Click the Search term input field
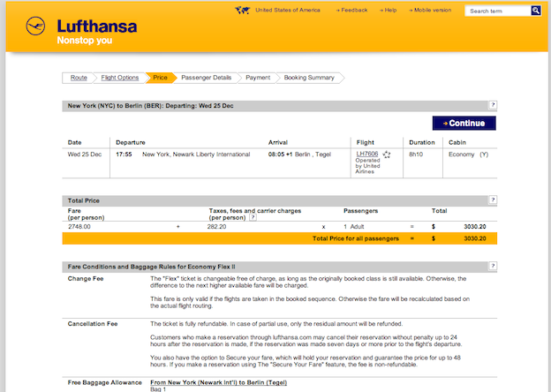The width and height of the screenshot is (551, 392). click(x=498, y=11)
